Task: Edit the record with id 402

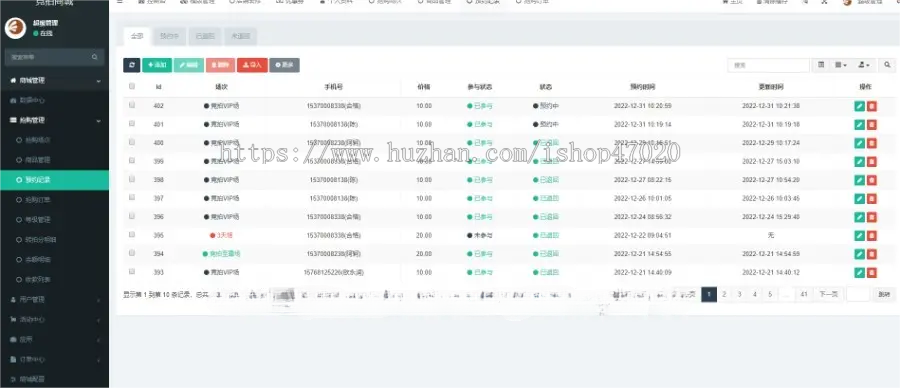Action: 859,106
